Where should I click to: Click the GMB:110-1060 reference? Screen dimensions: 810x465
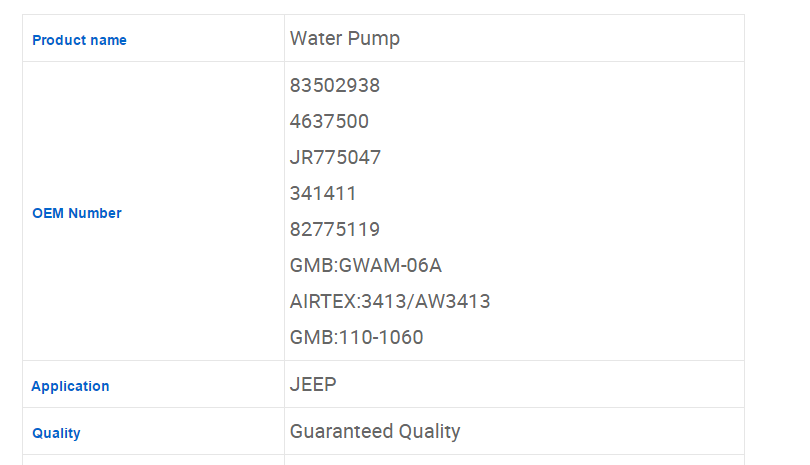357,338
